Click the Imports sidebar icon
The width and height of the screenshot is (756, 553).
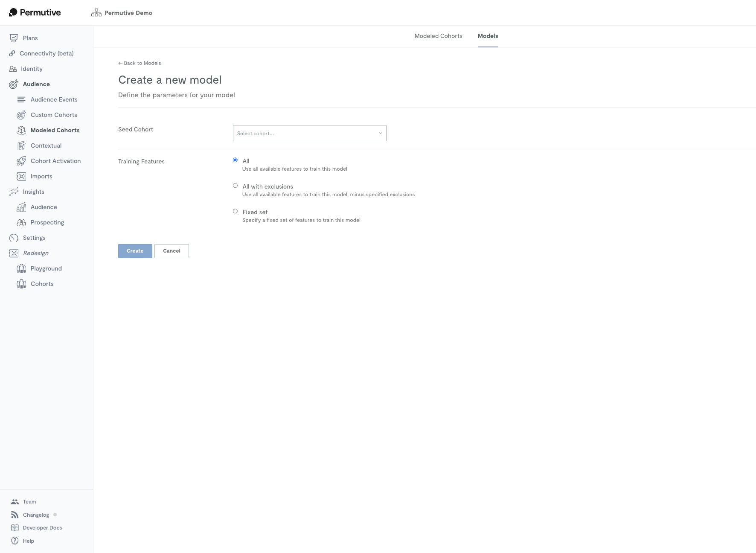pyautogui.click(x=21, y=176)
